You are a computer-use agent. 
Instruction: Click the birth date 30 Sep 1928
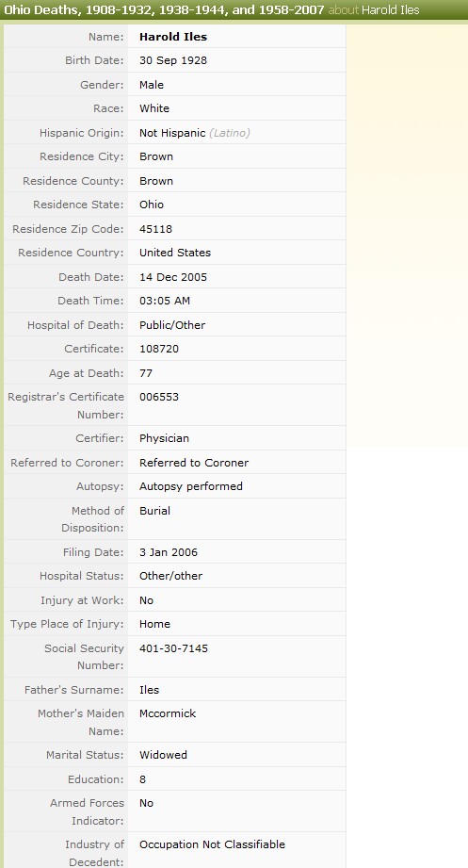173,60
